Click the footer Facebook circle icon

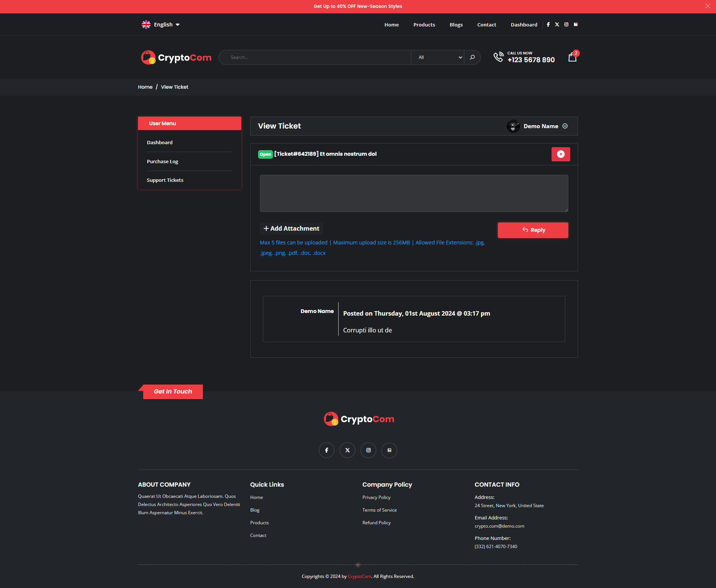tap(327, 450)
